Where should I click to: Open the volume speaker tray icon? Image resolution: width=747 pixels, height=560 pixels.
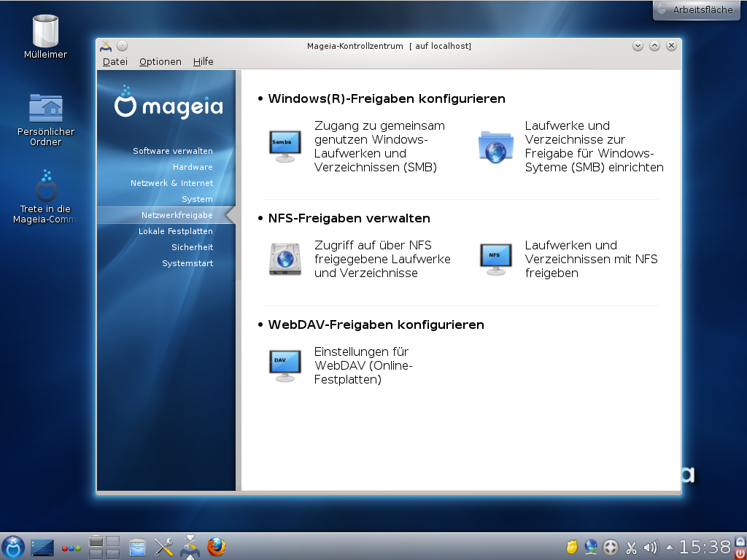[x=651, y=548]
